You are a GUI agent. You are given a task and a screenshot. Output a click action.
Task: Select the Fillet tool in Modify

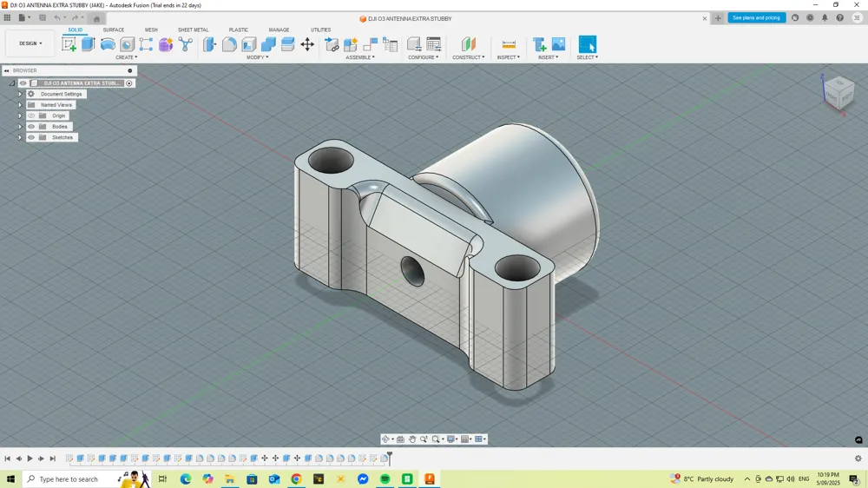point(229,44)
